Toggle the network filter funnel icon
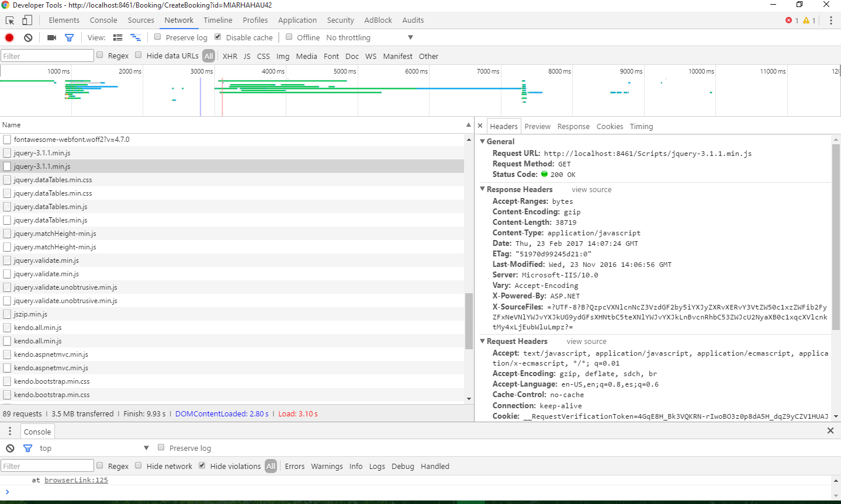Screen dimensions: 841x504 click(70, 37)
